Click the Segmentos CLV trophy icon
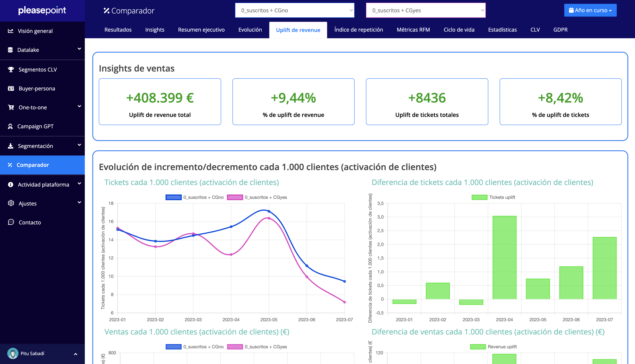635x364 pixels. [x=11, y=69]
